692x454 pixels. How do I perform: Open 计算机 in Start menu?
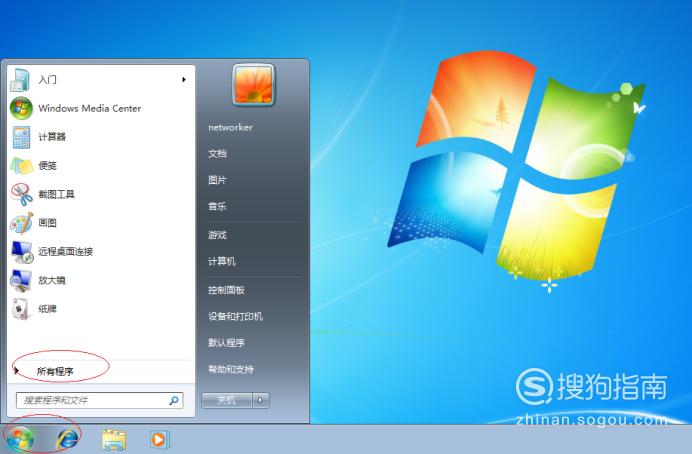[x=222, y=261]
